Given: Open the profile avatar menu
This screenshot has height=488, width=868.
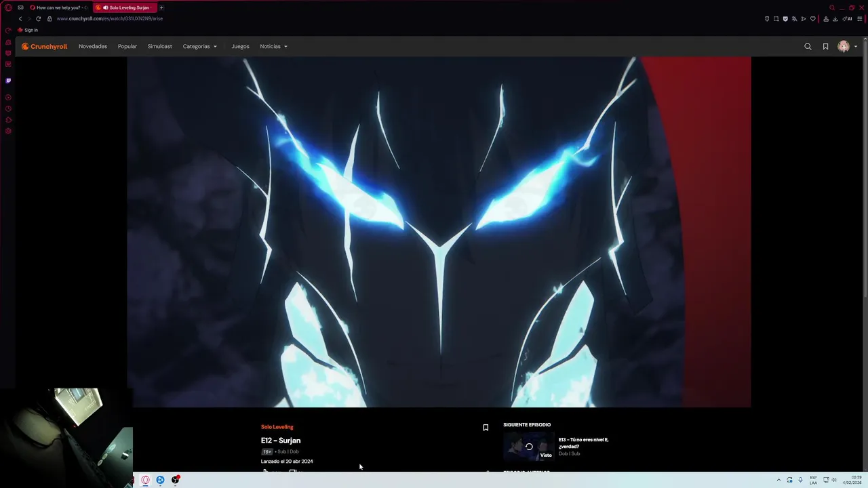Looking at the screenshot, I should coord(844,47).
